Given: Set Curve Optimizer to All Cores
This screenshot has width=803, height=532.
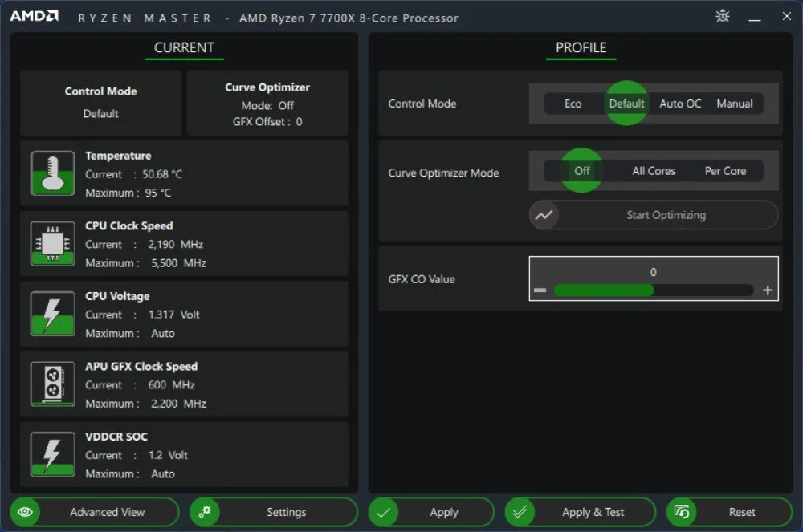Looking at the screenshot, I should [654, 171].
